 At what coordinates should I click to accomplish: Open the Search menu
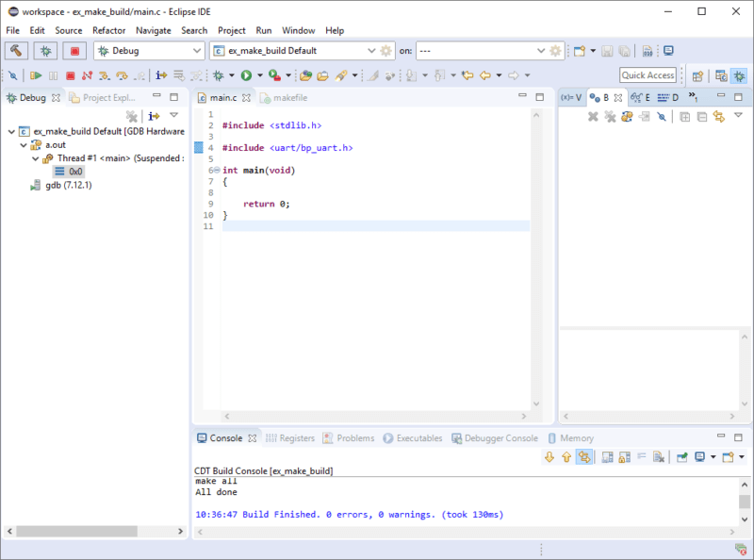(x=194, y=30)
